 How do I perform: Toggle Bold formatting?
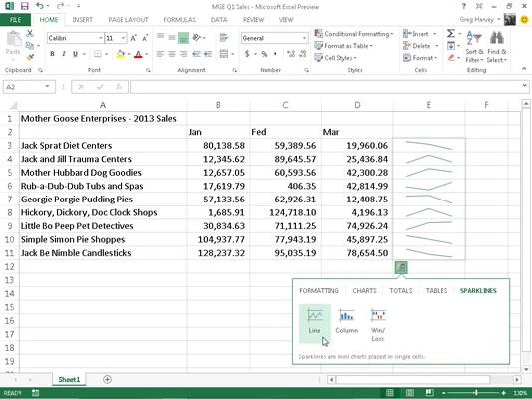tap(52, 54)
